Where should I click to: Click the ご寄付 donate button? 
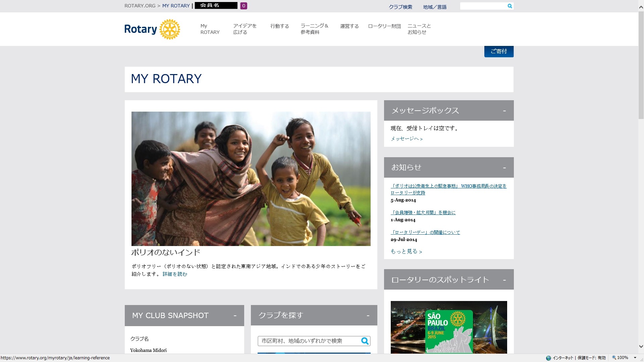point(498,51)
